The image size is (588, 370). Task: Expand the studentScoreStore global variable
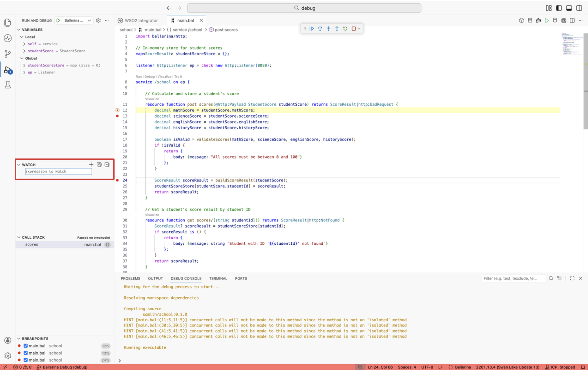(x=24, y=65)
